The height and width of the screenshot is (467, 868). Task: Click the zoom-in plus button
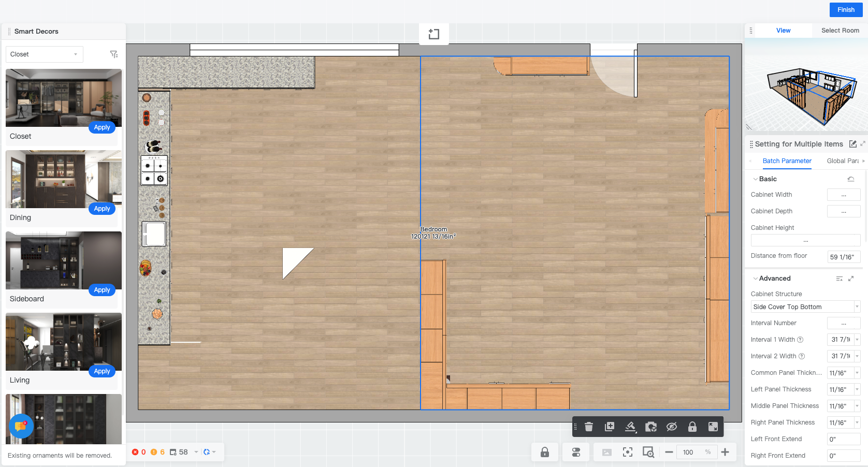click(725, 452)
